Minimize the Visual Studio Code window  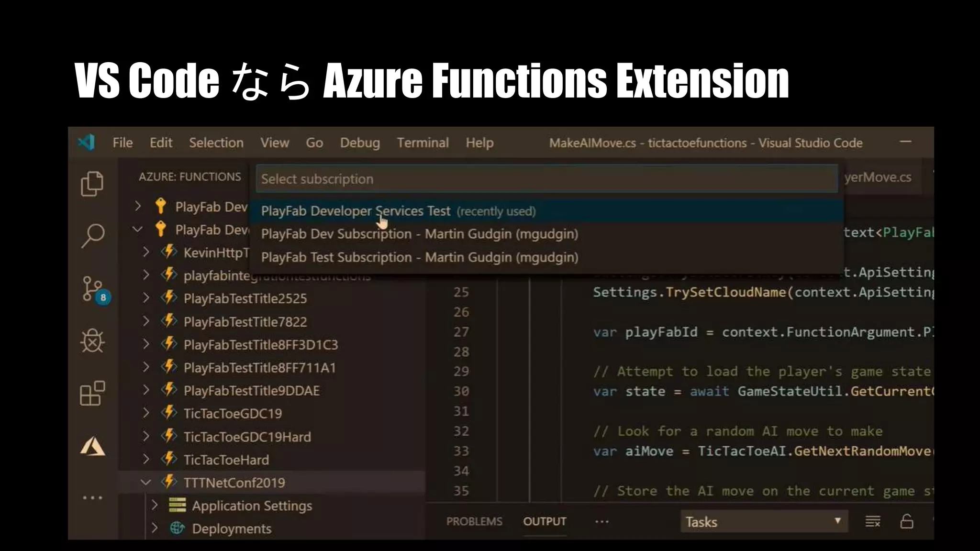click(905, 142)
